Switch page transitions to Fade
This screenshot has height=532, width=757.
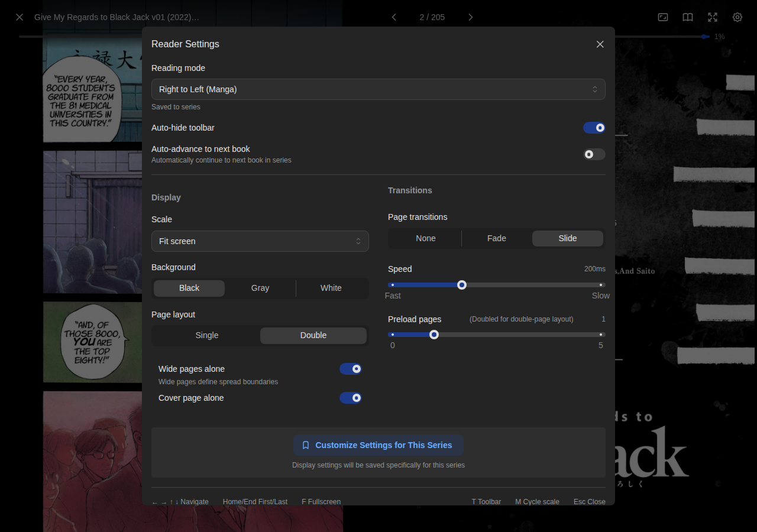[x=496, y=238]
